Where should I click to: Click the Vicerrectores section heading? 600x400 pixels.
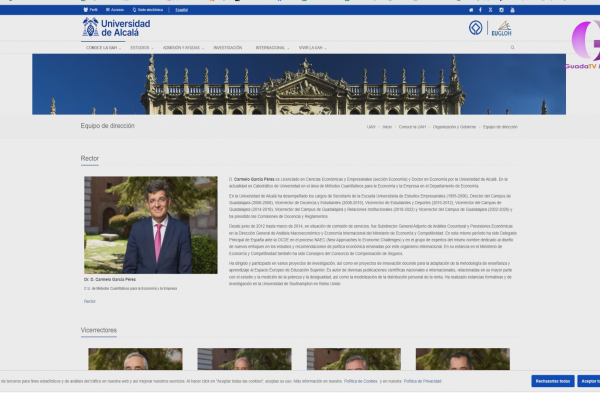point(99,330)
